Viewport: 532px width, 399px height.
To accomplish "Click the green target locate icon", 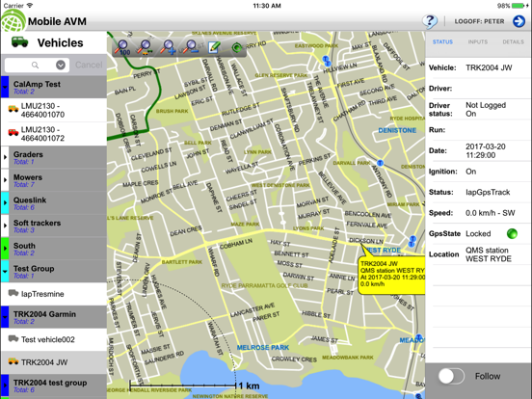I will click(x=237, y=47).
